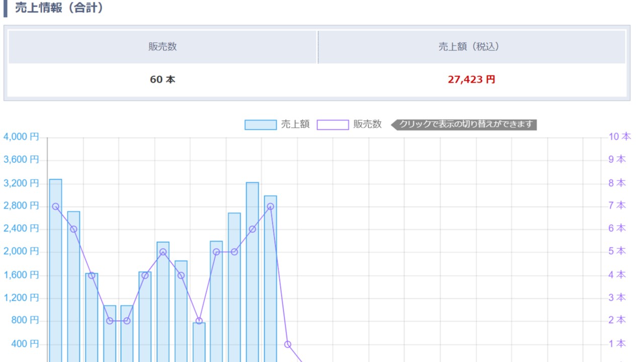This screenshot has width=644, height=362.
Task: Click the 10 本 right axis label
Action: pos(619,136)
